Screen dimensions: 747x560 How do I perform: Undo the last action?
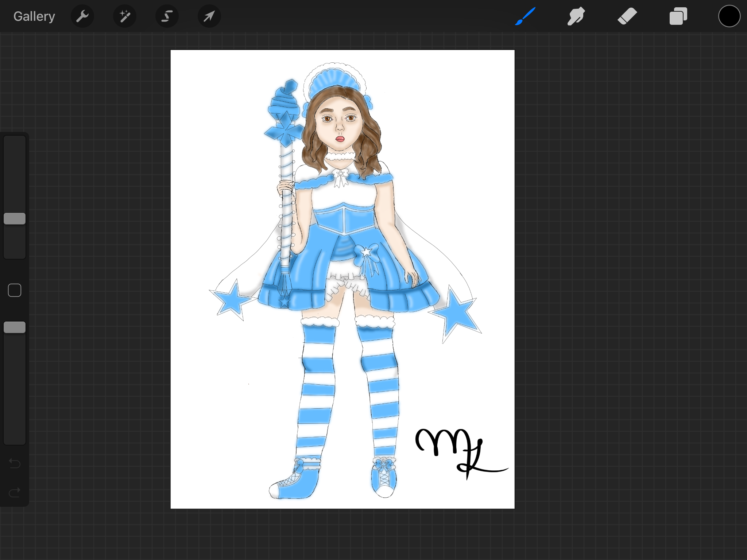click(15, 463)
